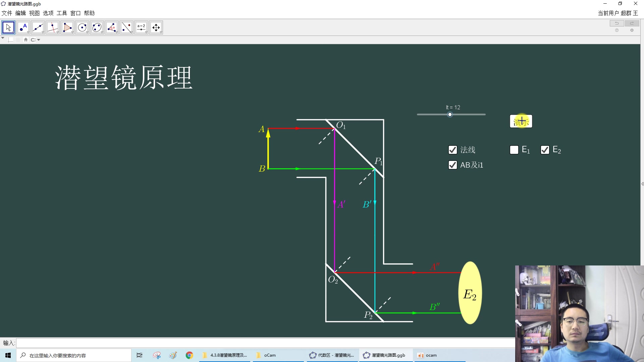The width and height of the screenshot is (644, 362).
Task: Uncheck the E₂ checkbox
Action: (545, 150)
